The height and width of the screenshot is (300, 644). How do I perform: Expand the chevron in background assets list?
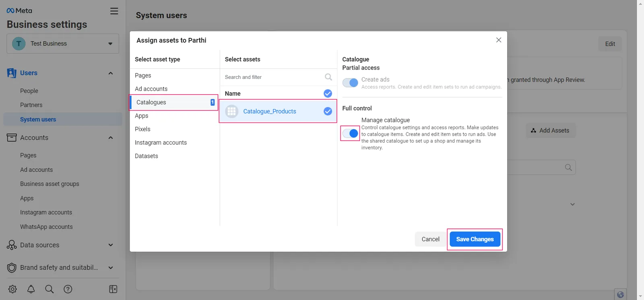[572, 204]
